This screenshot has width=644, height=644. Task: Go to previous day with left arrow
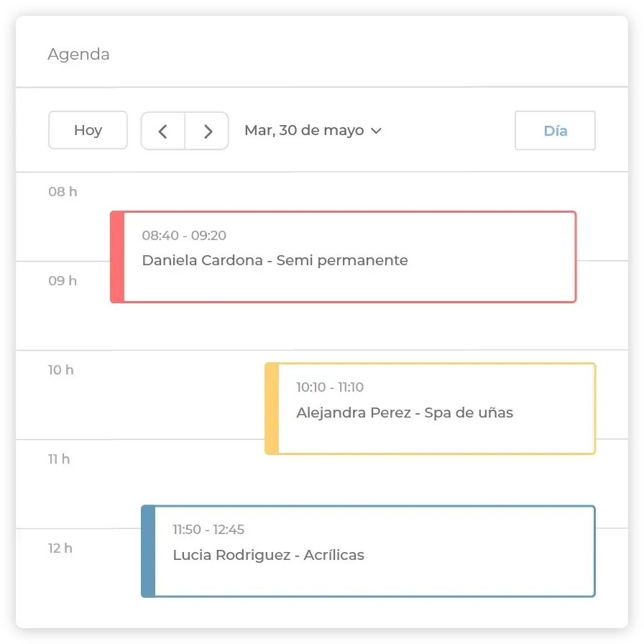coord(162,131)
